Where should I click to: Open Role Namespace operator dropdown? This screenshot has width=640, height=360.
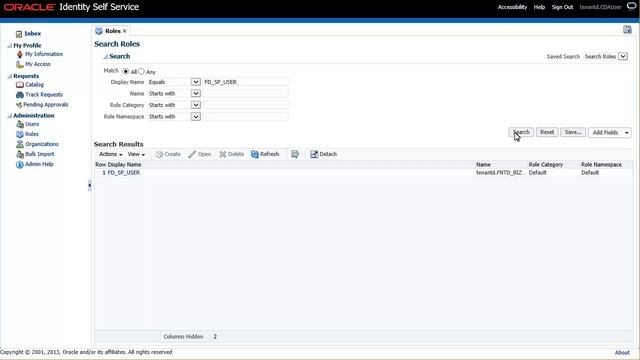click(x=196, y=117)
